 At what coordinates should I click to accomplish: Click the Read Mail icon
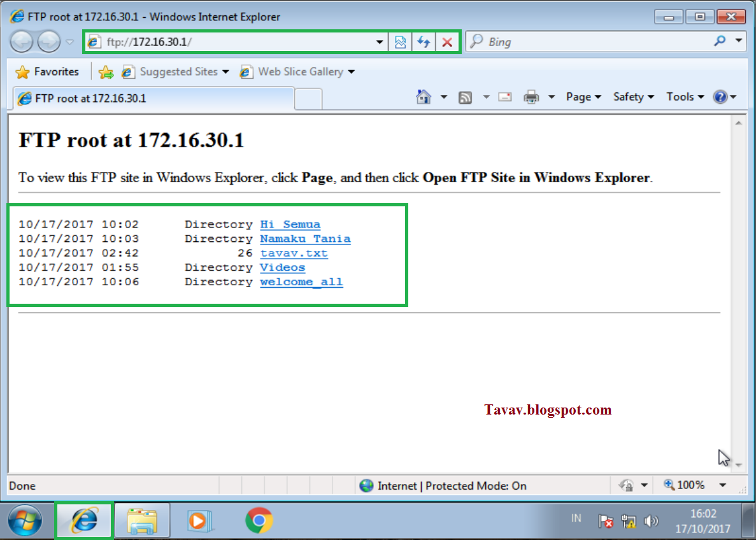pyautogui.click(x=505, y=97)
